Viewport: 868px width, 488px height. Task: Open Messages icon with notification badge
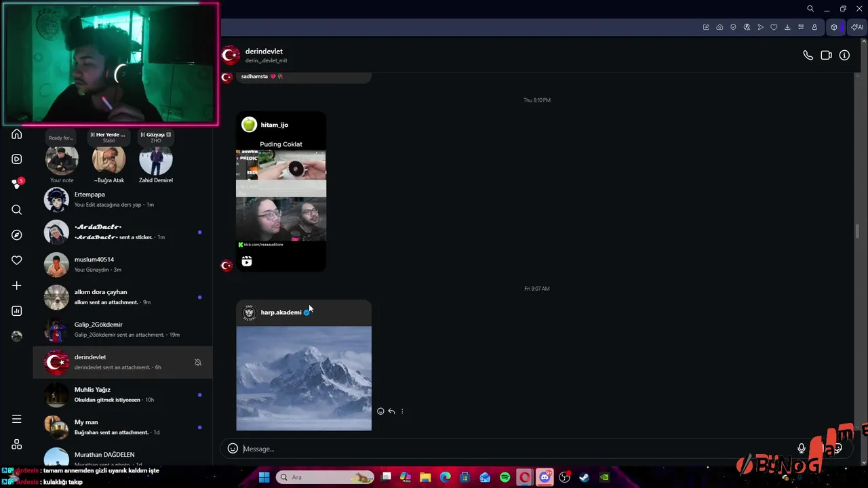click(x=17, y=184)
